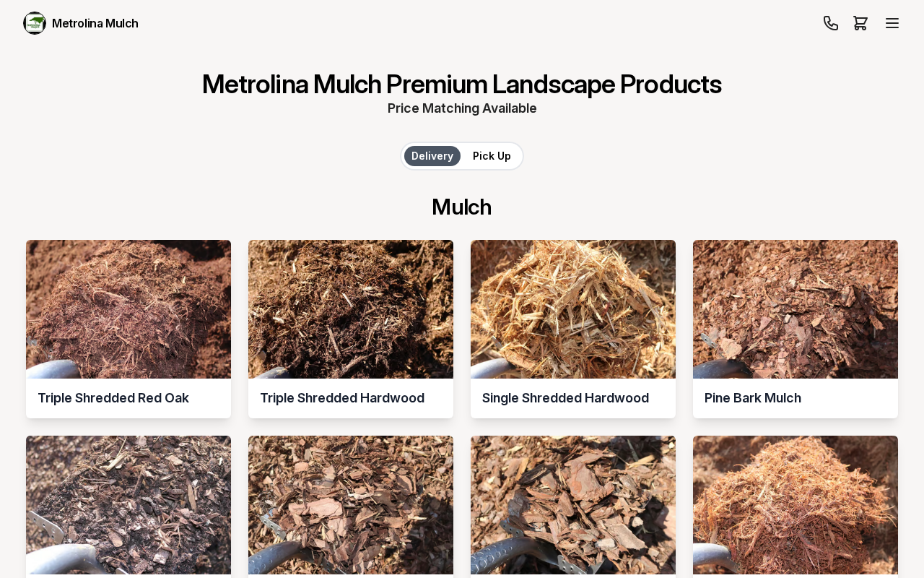Open the hamburger menu icon
Screen dimensions: 924x578
tap(892, 23)
